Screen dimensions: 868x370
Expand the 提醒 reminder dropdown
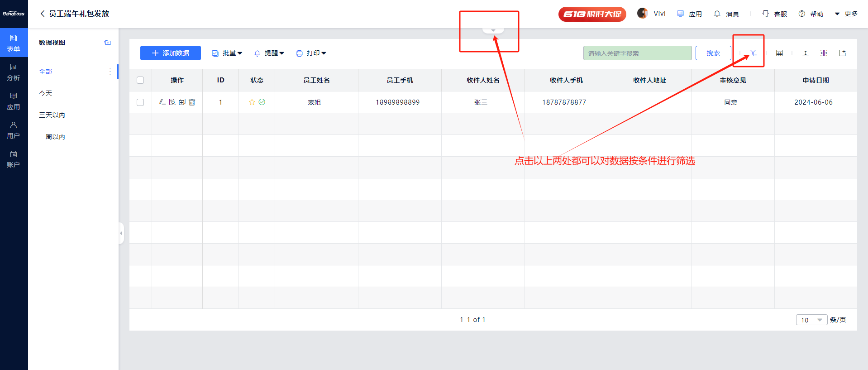(269, 53)
